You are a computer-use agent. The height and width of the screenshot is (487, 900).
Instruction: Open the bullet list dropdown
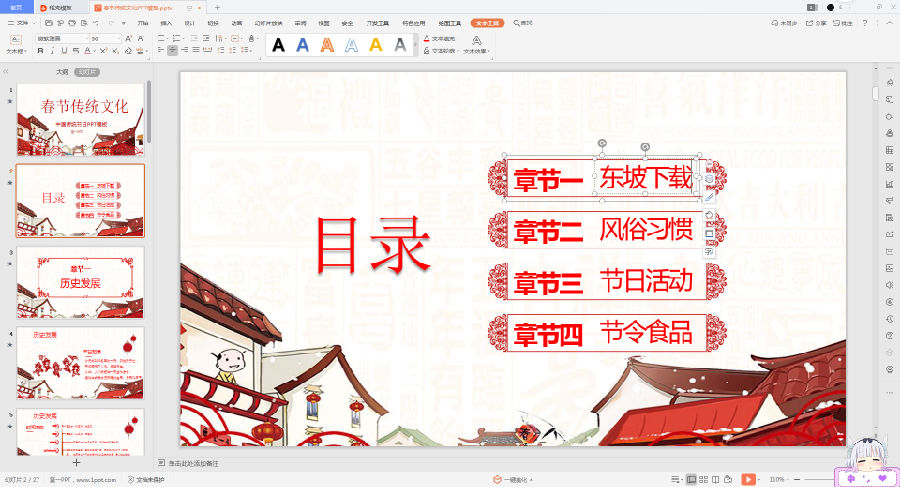167,38
